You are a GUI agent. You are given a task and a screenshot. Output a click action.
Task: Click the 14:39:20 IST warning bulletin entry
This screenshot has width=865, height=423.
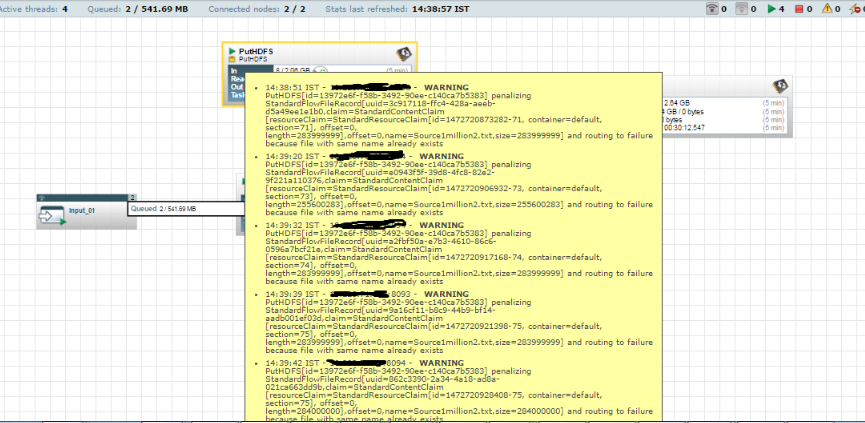click(459, 185)
